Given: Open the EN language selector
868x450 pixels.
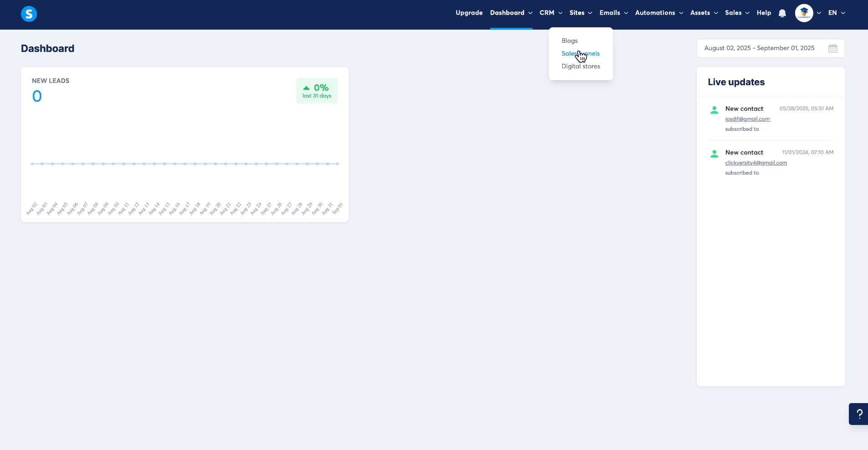Looking at the screenshot, I should click(837, 13).
